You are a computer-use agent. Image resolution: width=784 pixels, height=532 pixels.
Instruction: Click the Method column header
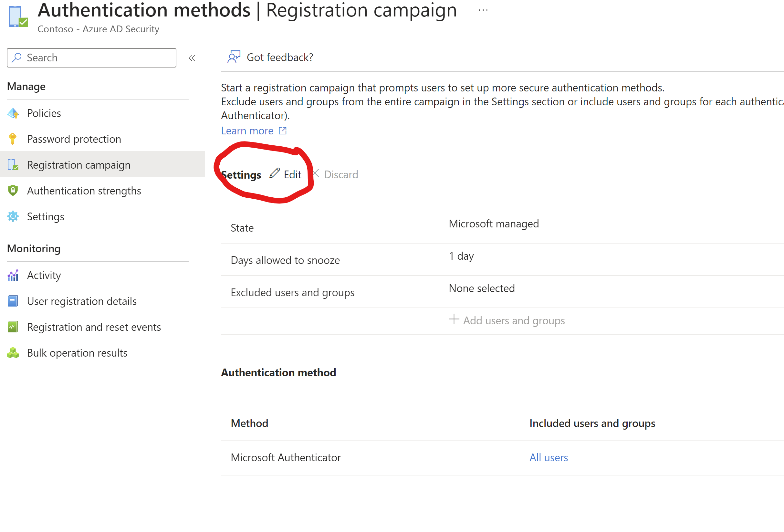[249, 423]
